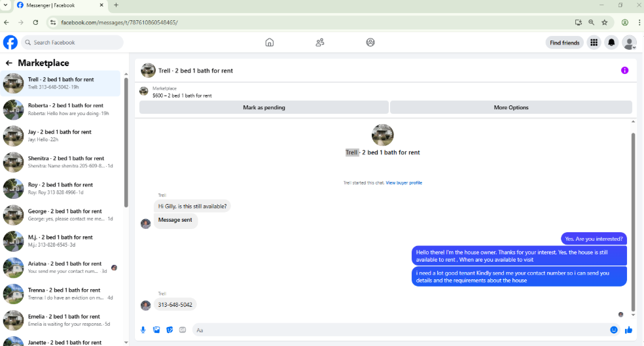
Task: Choose a sticker icon
Action: pos(170,330)
